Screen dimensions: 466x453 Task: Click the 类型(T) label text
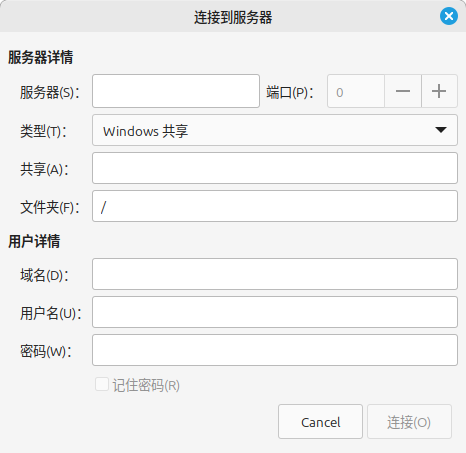click(43, 131)
